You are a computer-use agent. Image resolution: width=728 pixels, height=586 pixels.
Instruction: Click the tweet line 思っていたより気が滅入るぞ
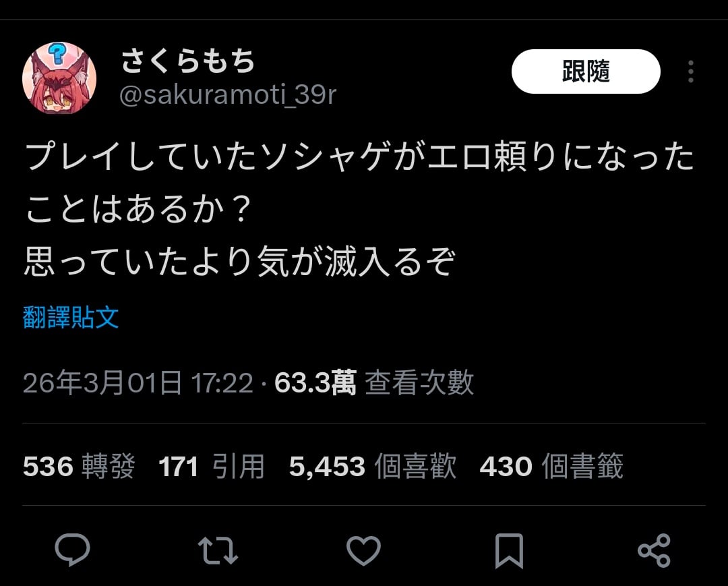[239, 262]
